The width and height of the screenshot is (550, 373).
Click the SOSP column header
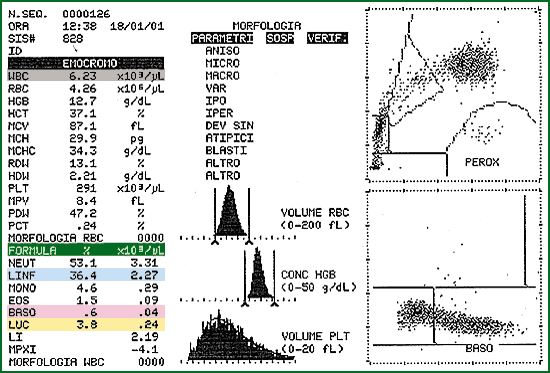click(x=280, y=39)
